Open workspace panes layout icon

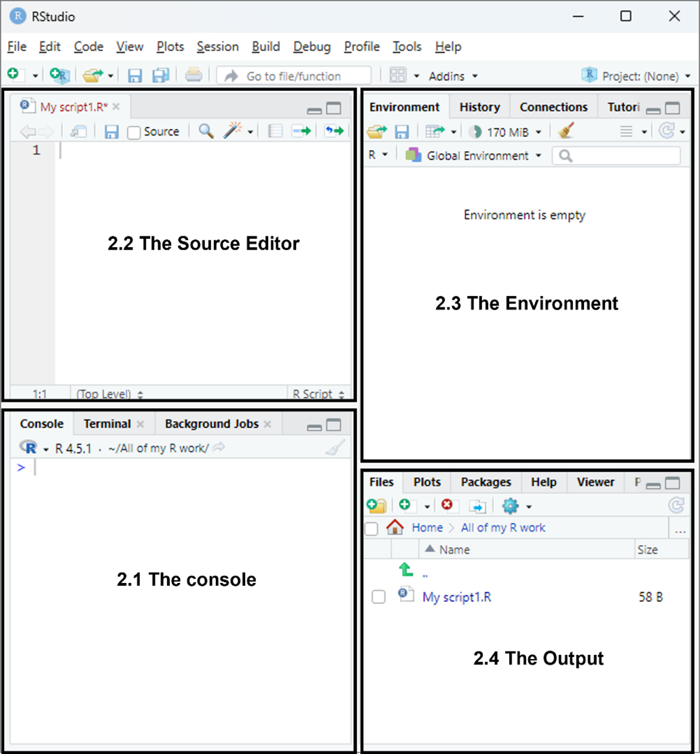(398, 75)
